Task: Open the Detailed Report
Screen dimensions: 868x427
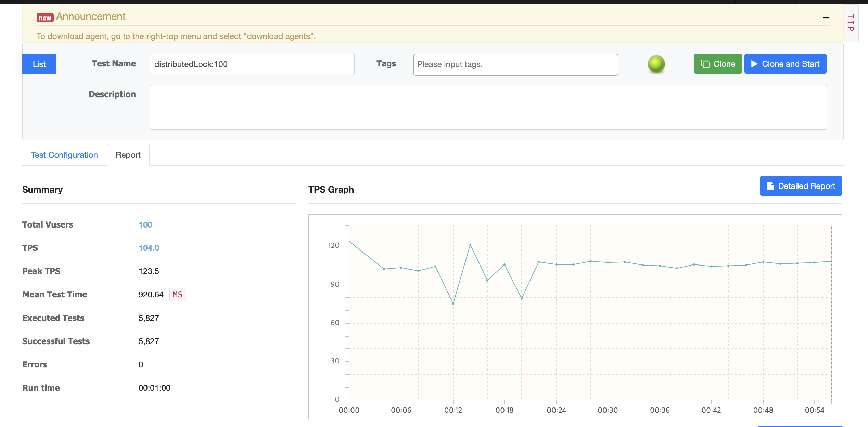Action: (801, 186)
